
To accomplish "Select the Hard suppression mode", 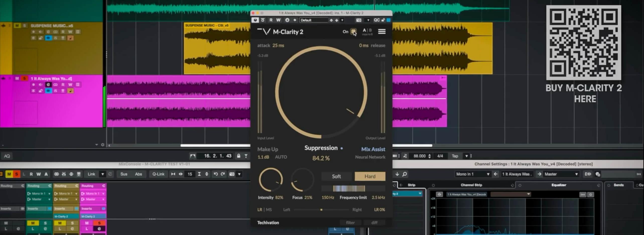I will [x=370, y=176].
